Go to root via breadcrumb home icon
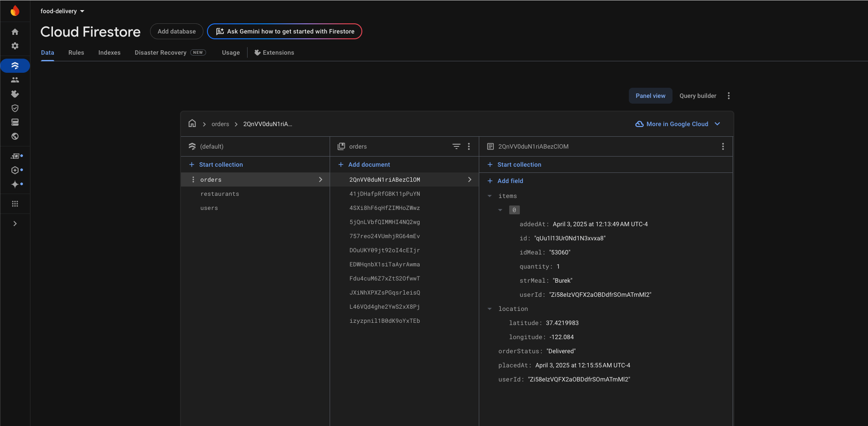The height and width of the screenshot is (426, 868). [x=192, y=123]
